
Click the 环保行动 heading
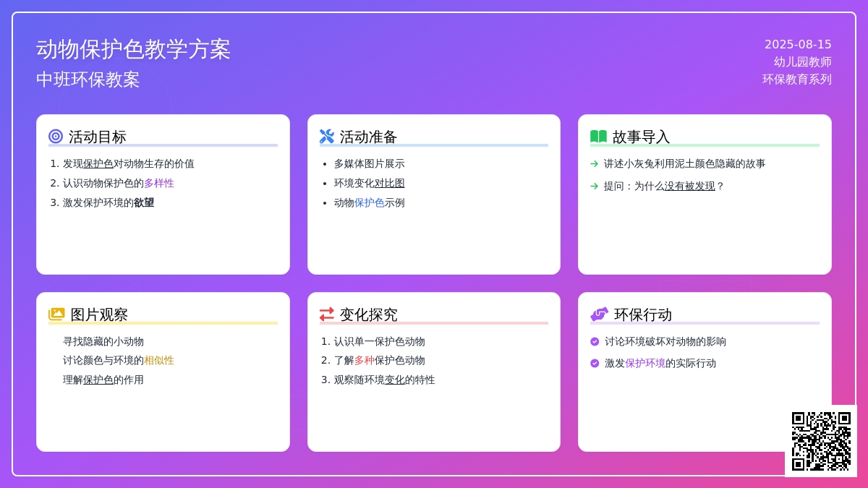[643, 314]
